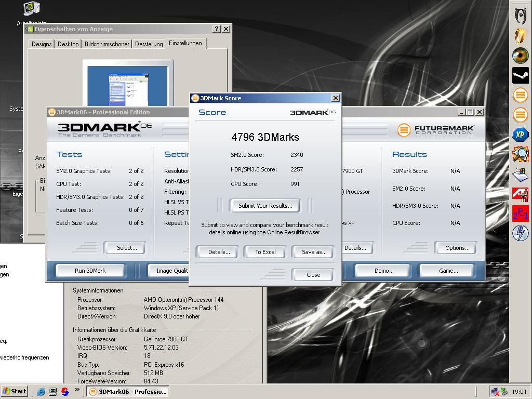The width and height of the screenshot is (532, 399).
Task: Launch the blue XP icon shortcut
Action: pos(520,135)
